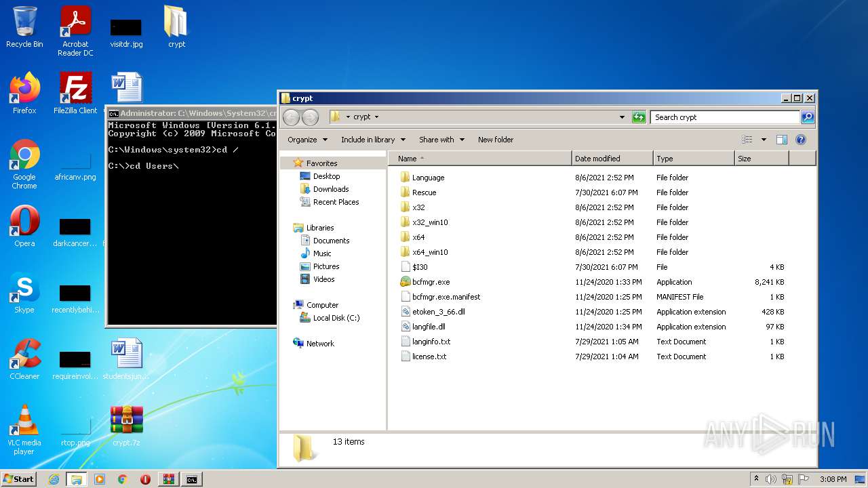868x488 pixels.
Task: Click Windows Media Player taskbar icon
Action: coord(100,479)
